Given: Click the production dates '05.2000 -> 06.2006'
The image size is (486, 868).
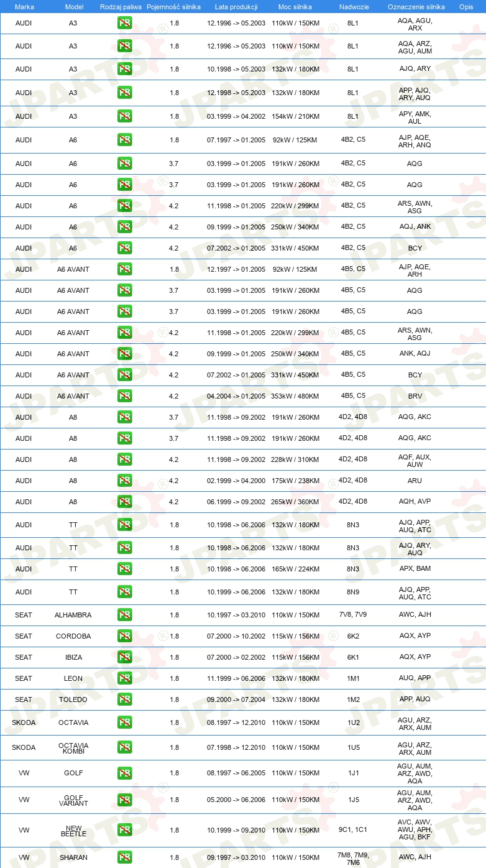Looking at the screenshot, I should click(236, 800).
